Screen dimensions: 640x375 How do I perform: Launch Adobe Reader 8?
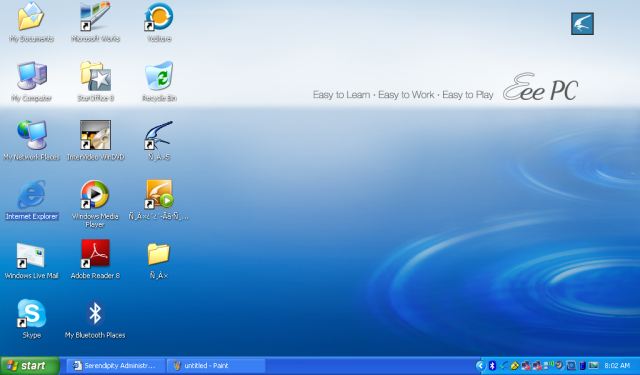pyautogui.click(x=95, y=259)
